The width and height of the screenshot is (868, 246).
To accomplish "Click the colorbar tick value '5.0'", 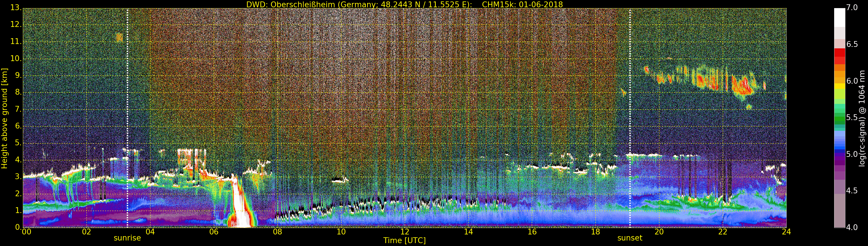I will [x=852, y=154].
